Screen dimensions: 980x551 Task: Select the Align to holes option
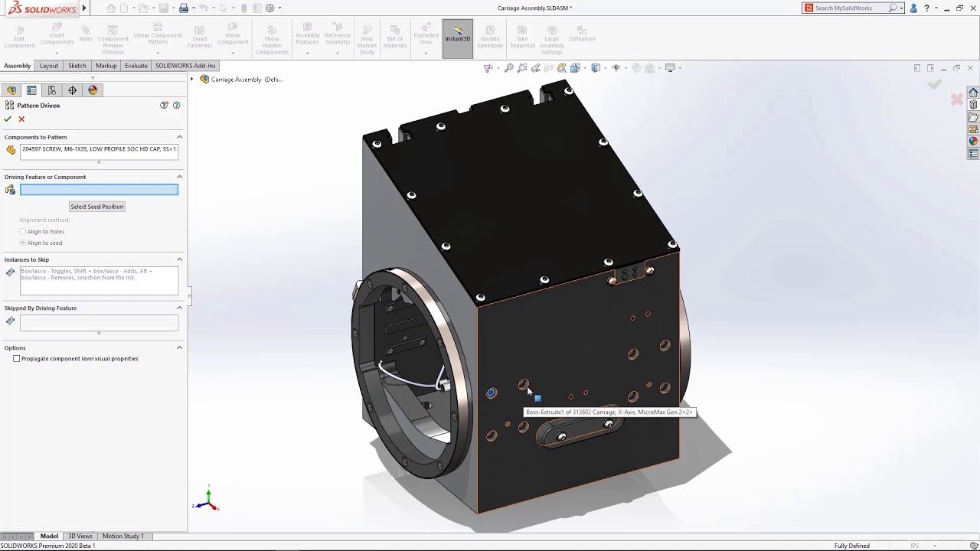(x=23, y=231)
